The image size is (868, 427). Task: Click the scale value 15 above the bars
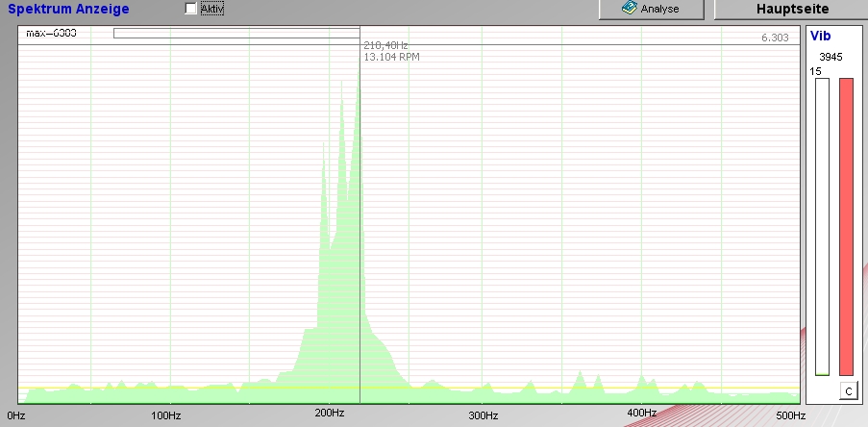pos(815,71)
